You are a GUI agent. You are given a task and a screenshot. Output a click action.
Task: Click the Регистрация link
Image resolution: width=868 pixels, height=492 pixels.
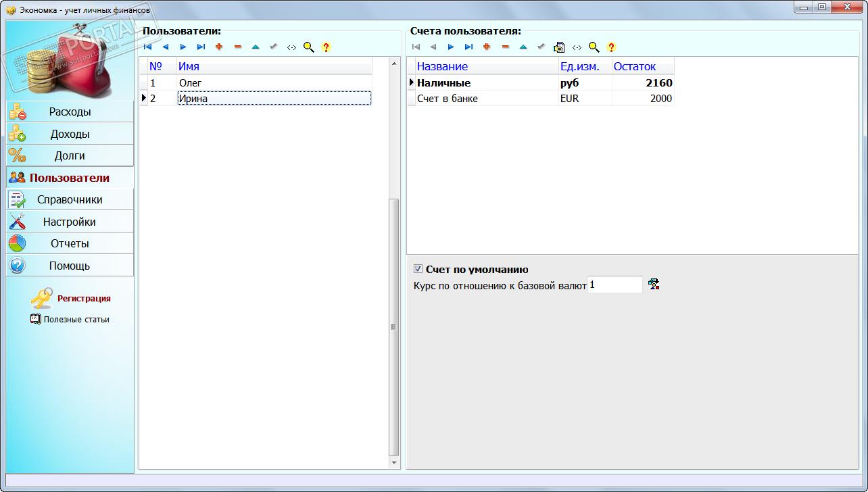(84, 298)
